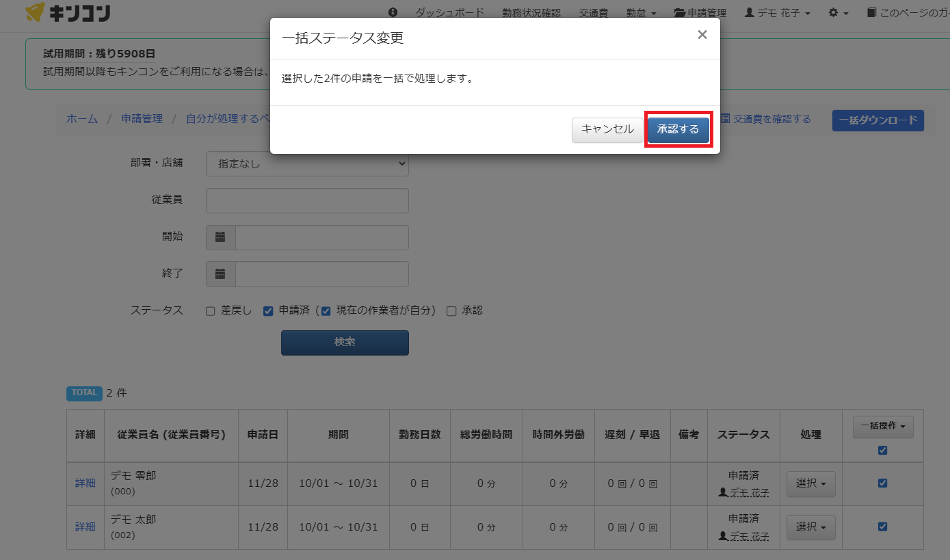950x560 pixels.
Task: Click the calendar icon for 終了
Action: [220, 274]
